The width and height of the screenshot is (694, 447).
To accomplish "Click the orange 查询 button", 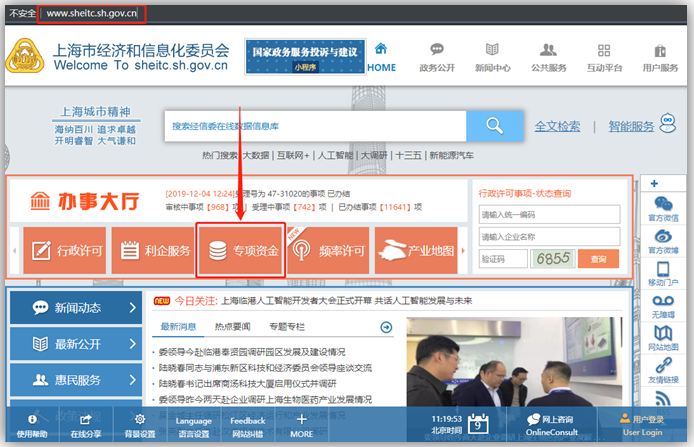I will coord(598,259).
